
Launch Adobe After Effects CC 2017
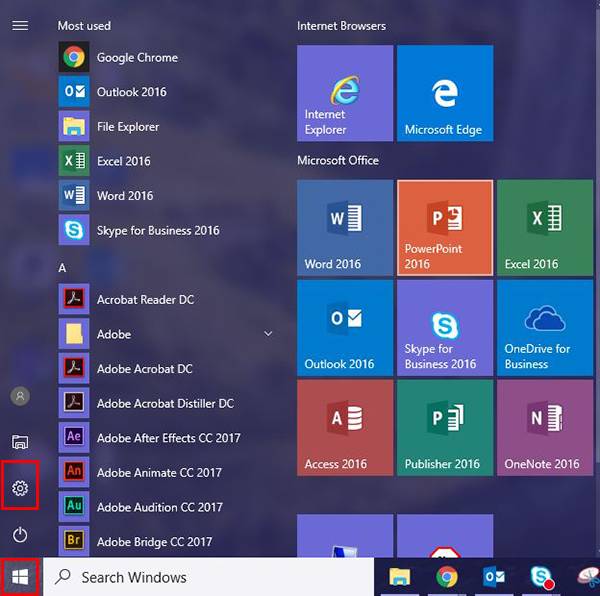coord(166,438)
